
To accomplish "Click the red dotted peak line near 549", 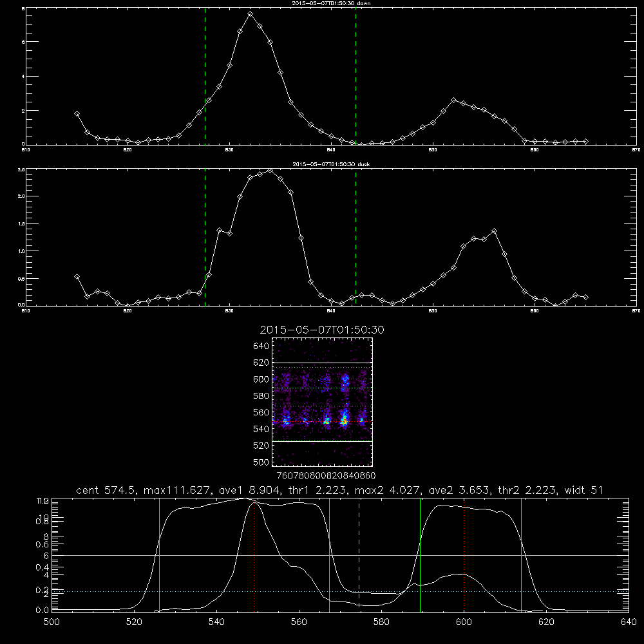I will point(254,554).
